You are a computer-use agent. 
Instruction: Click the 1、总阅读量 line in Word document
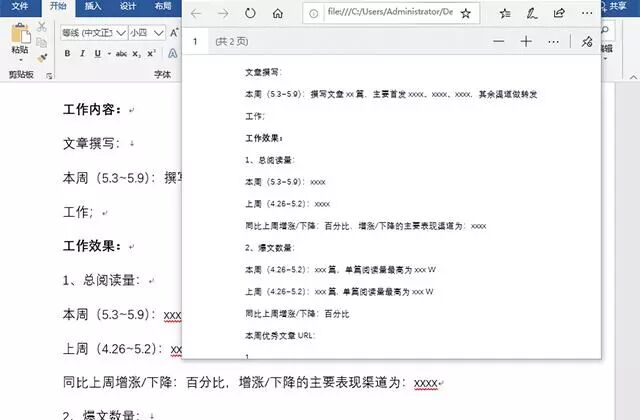click(101, 280)
